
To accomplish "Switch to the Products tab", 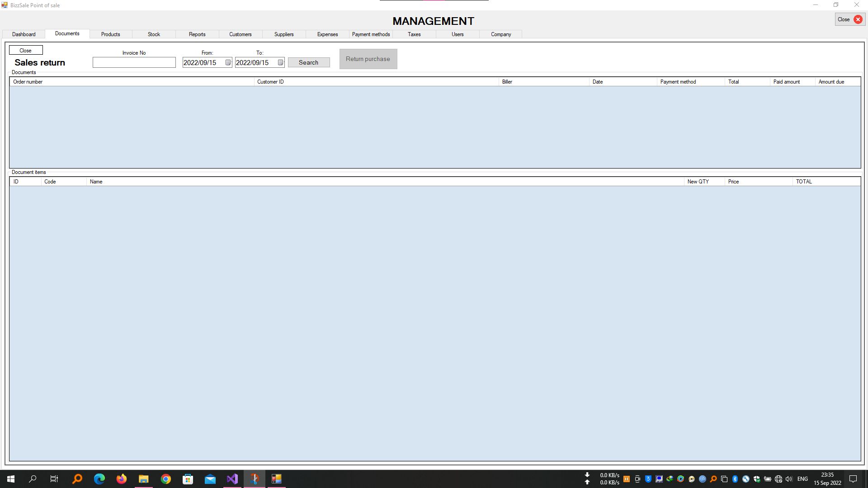I will click(110, 34).
